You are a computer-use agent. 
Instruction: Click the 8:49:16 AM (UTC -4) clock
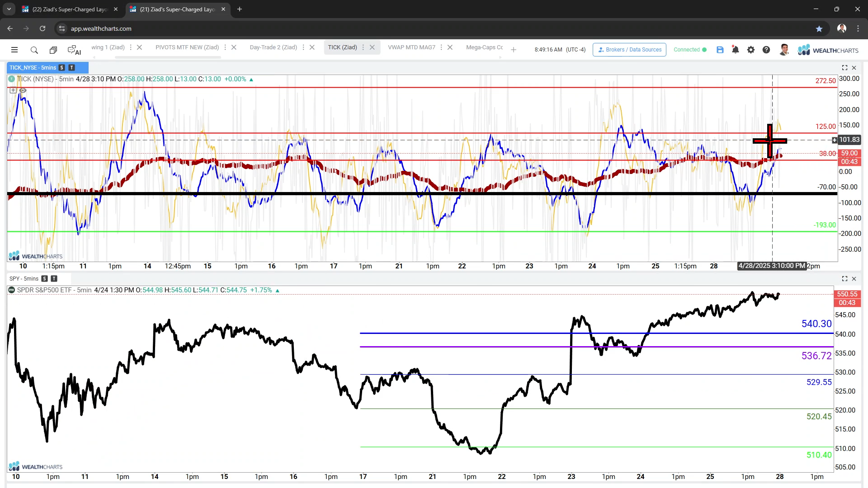point(560,50)
